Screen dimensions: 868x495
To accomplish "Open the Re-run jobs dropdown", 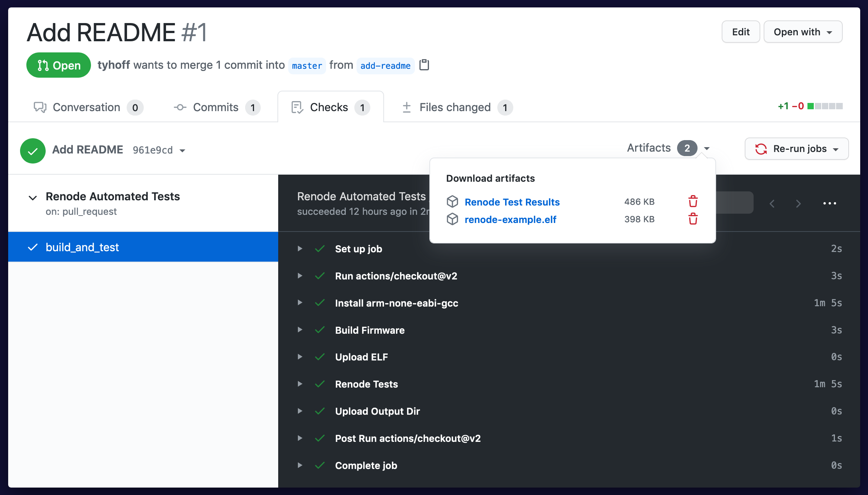I will pos(797,149).
